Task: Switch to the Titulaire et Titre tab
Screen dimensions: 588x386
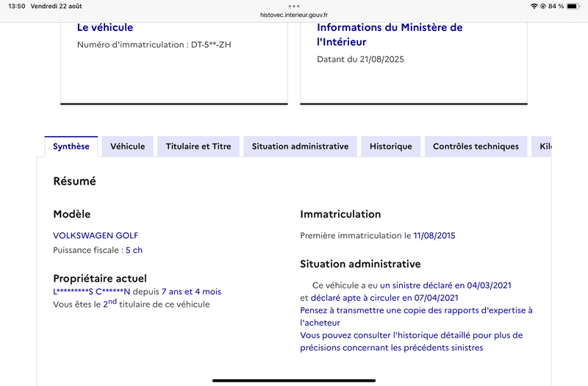Action: coord(198,146)
